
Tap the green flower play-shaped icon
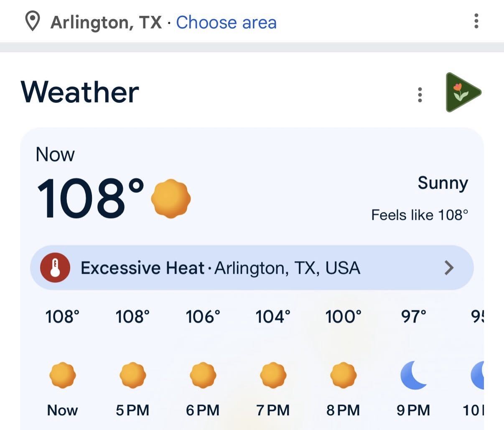(463, 92)
